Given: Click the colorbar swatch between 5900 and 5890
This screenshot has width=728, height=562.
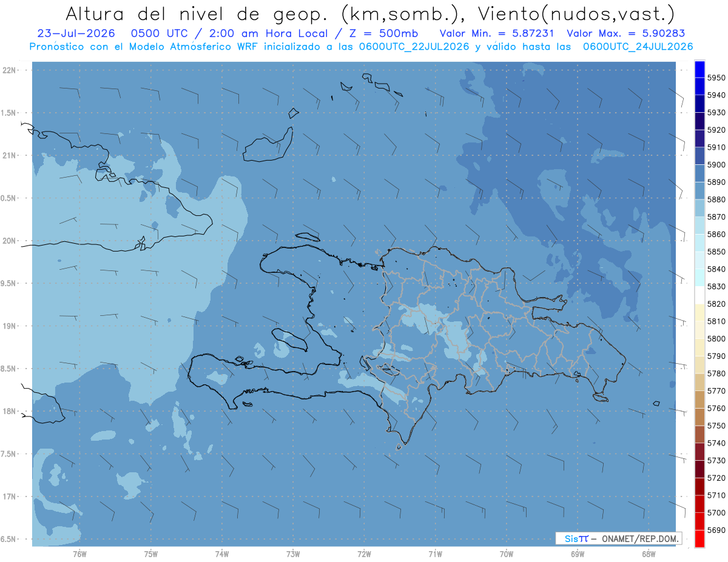Looking at the screenshot, I should [x=699, y=173].
